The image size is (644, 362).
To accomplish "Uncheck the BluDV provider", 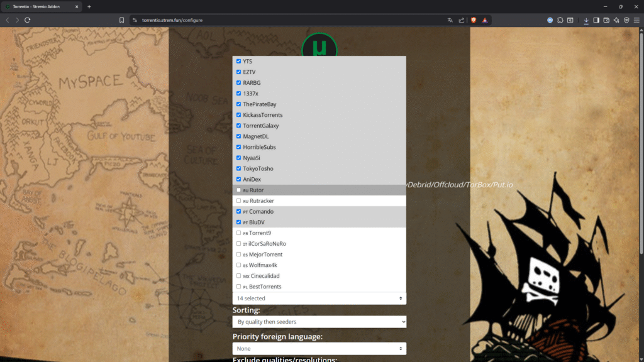I will [238, 222].
